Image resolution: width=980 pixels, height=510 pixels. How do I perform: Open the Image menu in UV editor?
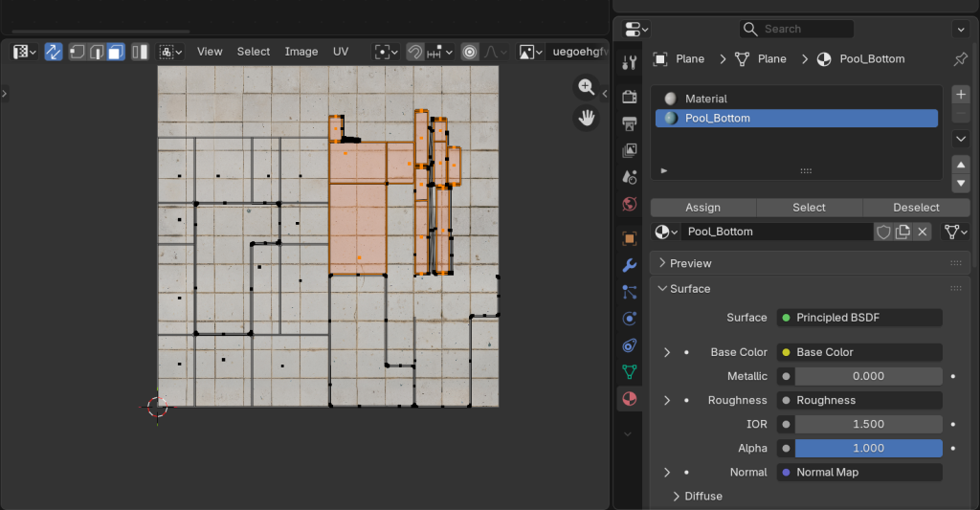coord(301,52)
